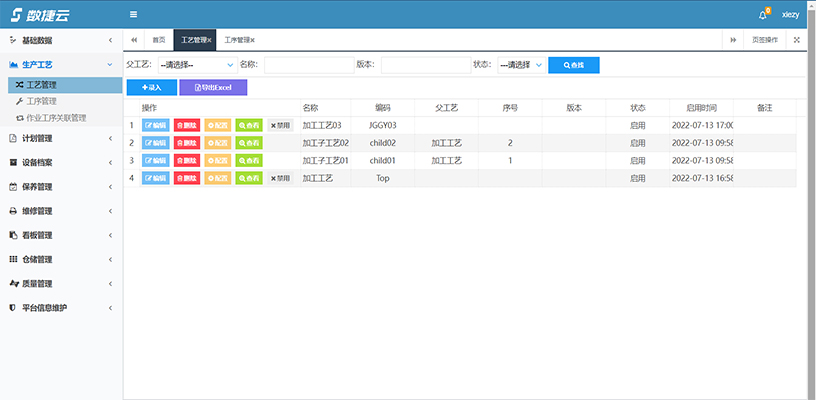This screenshot has height=400, width=816.
Task: Open 作业工序关联管理 in sidebar
Action: click(64, 117)
